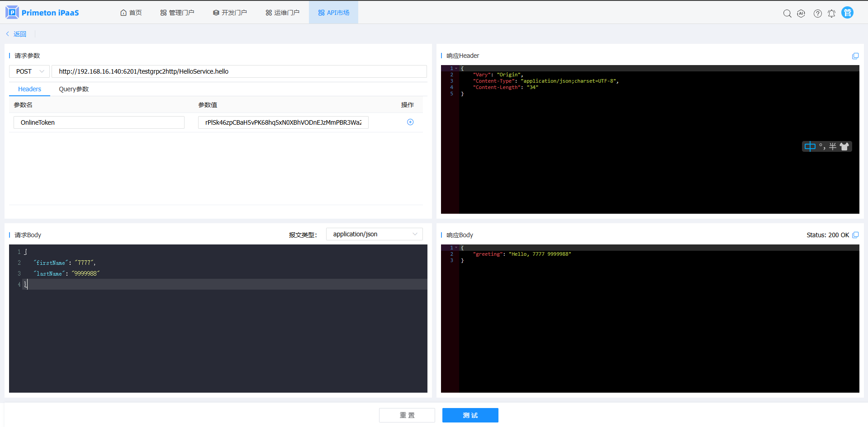Switch to the Query参数 tab

click(x=74, y=89)
